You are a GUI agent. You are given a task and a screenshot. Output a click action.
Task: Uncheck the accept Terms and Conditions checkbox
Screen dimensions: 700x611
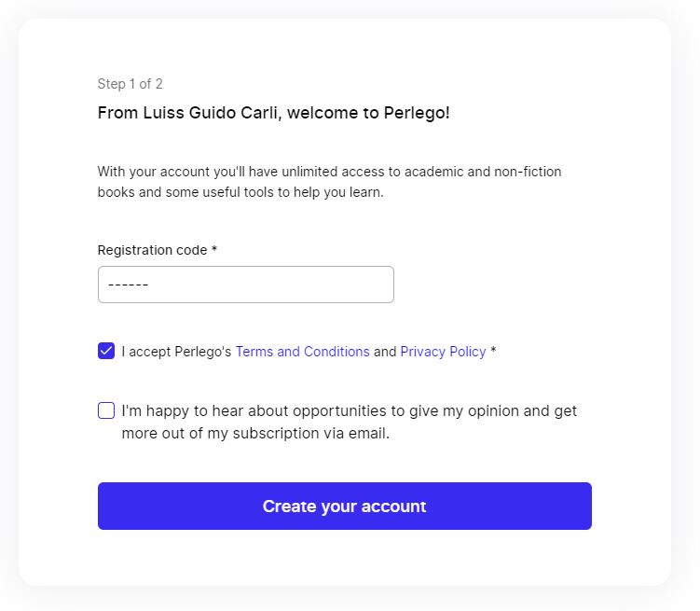tap(106, 352)
